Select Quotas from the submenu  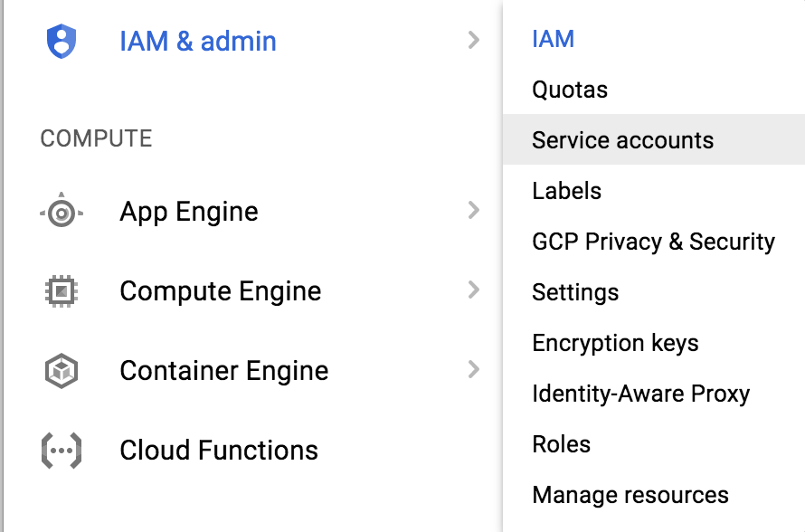point(570,90)
